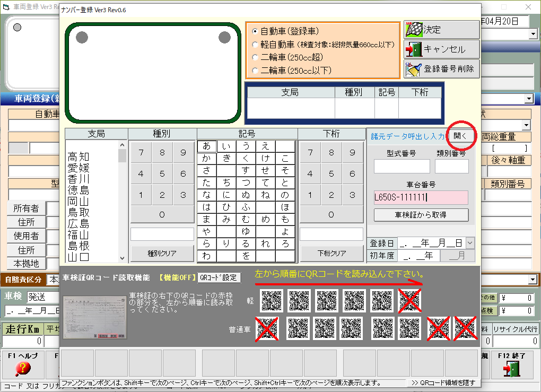Click the れ key in 記号 grid
The height and width of the screenshot is (392, 541).
click(265, 243)
